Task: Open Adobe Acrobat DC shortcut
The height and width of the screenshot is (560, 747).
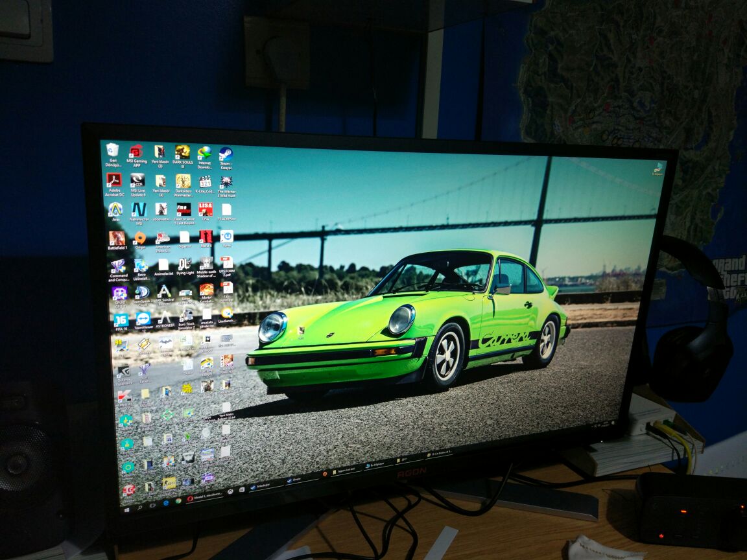Action: (x=114, y=184)
